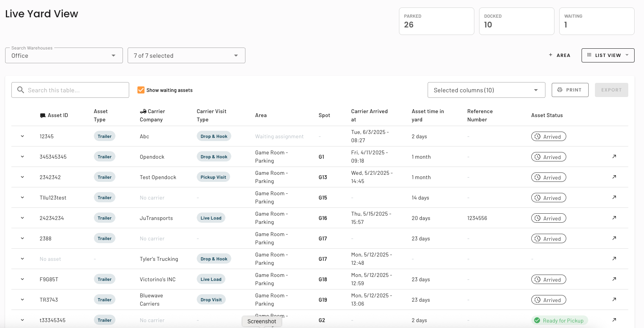Image resolution: width=644 pixels, height=328 pixels.
Task: Click reference number 1234556
Action: point(477,218)
